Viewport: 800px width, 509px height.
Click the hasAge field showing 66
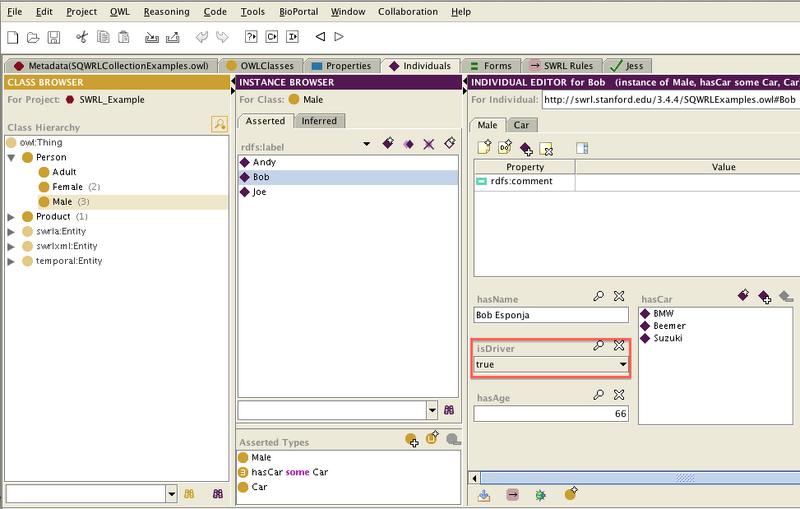[551, 414]
